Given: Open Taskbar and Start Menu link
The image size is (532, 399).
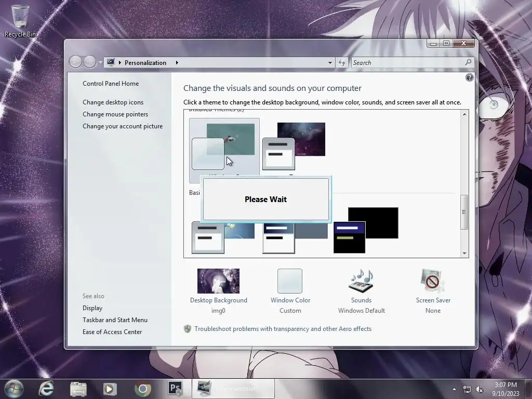Looking at the screenshot, I should [x=115, y=320].
